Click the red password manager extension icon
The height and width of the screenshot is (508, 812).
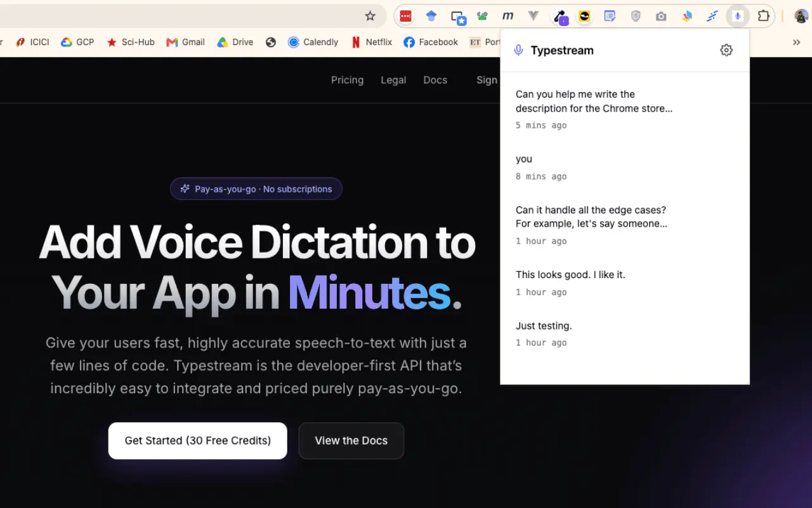[x=406, y=17]
